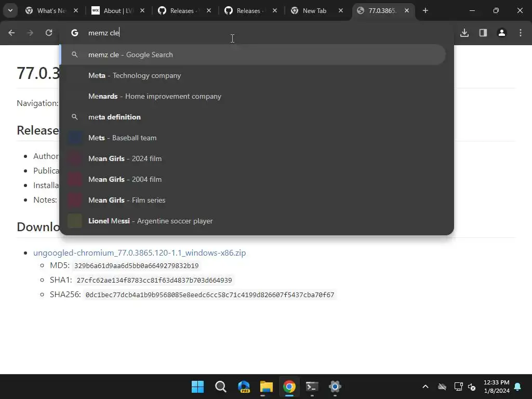Viewport: 532px width, 399px height.
Task: Click the cloud sync tray icon
Action: (x=442, y=387)
